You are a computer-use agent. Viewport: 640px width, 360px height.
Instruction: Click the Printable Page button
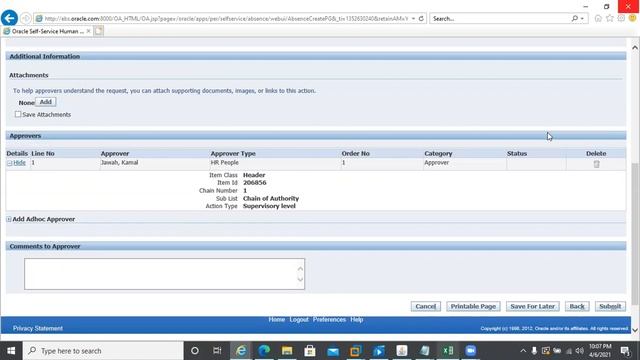point(473,307)
